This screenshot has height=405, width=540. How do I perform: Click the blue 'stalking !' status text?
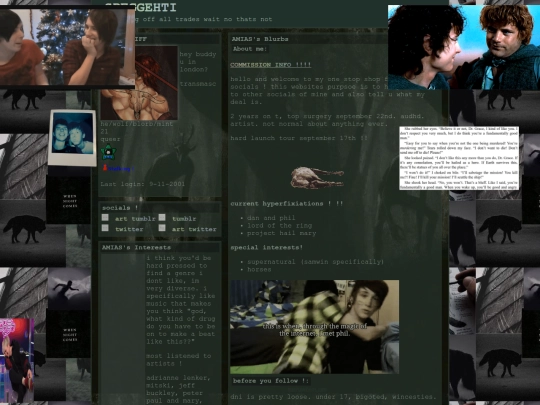(x=121, y=169)
